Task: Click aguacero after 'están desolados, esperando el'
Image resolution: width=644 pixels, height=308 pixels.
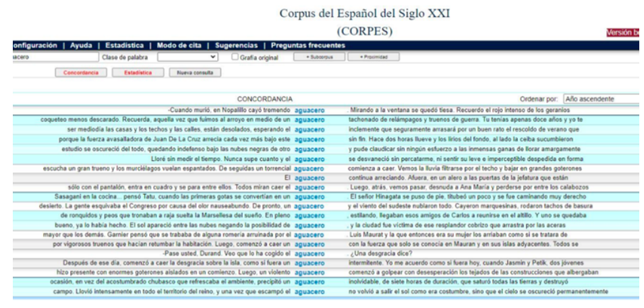Action: coord(310,130)
